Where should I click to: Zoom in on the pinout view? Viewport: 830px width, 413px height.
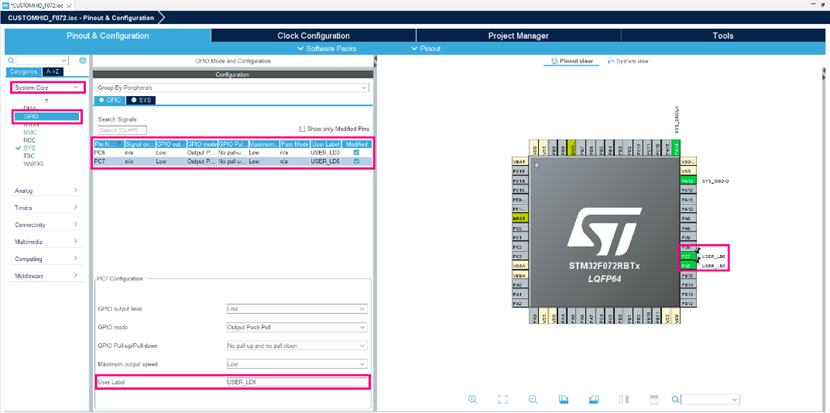click(x=473, y=399)
